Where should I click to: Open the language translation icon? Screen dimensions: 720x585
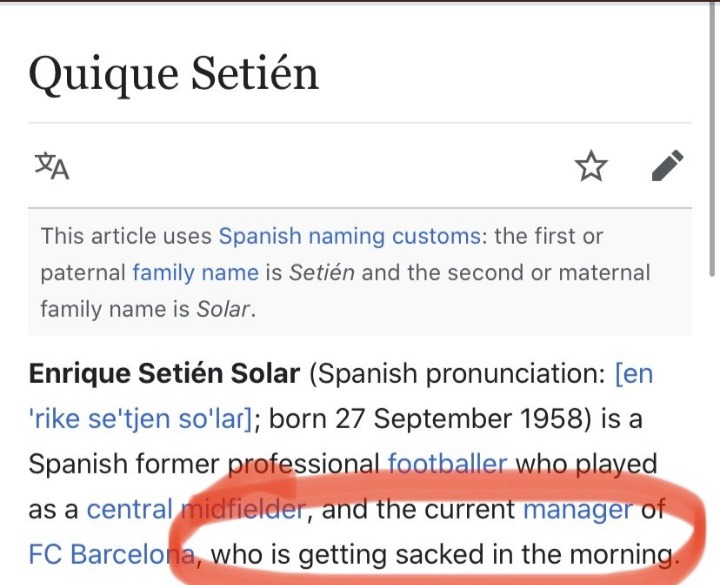pyautogui.click(x=52, y=166)
